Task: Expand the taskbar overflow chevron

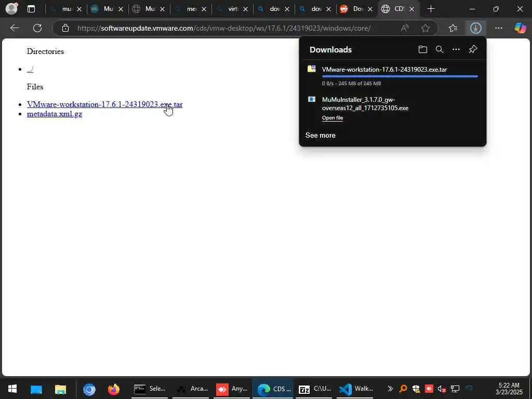Action: 390,389
